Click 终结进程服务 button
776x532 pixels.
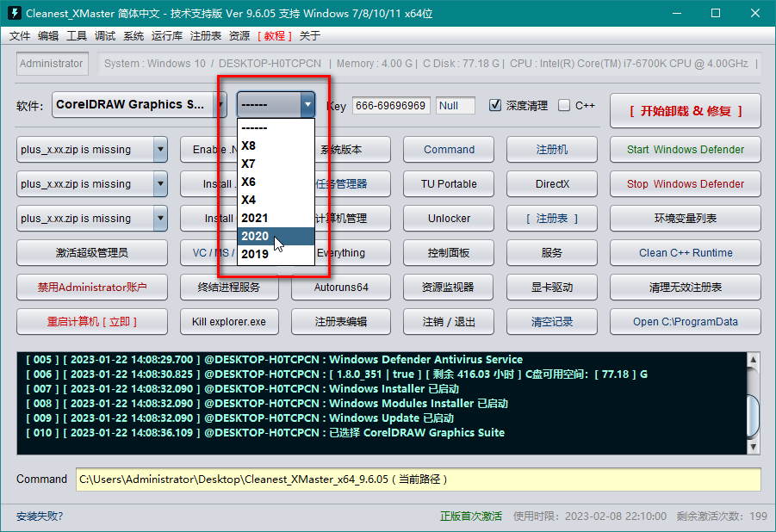point(229,287)
